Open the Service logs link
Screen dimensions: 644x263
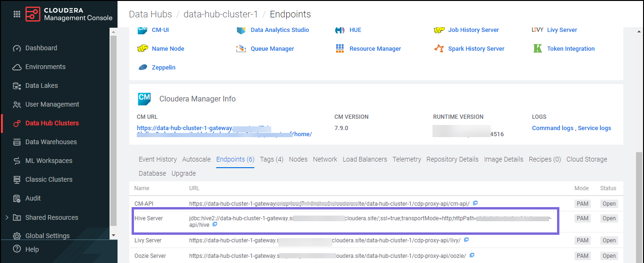594,128
